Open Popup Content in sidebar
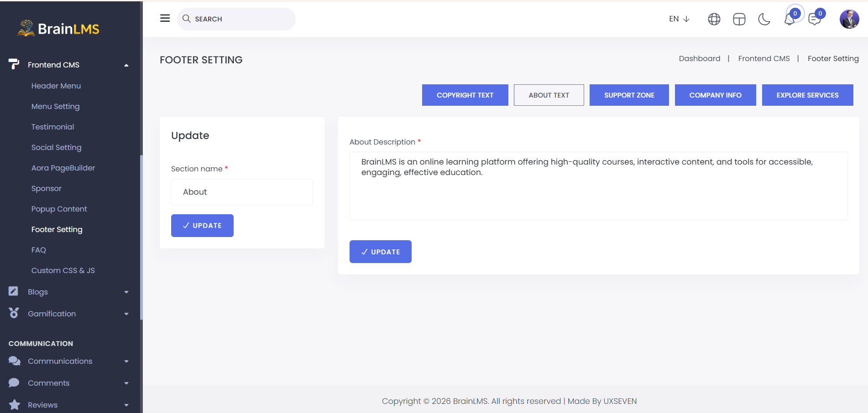868x413 pixels. pos(59,209)
